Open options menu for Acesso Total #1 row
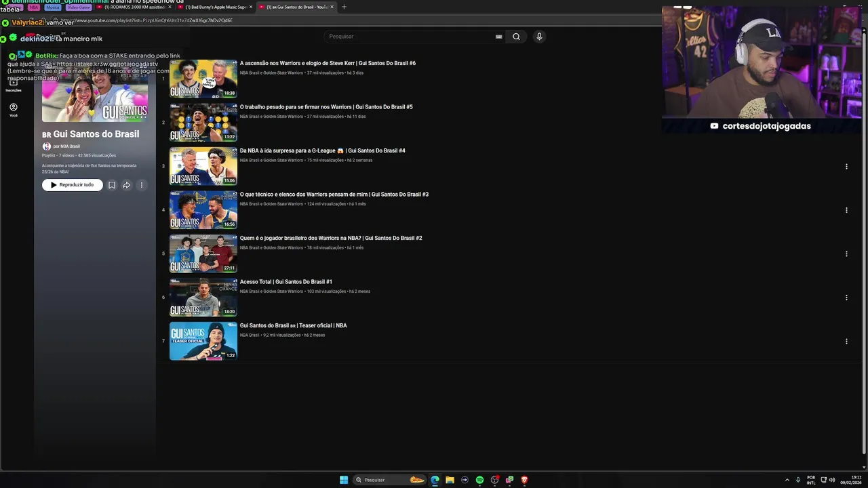868x488 pixels. click(846, 298)
